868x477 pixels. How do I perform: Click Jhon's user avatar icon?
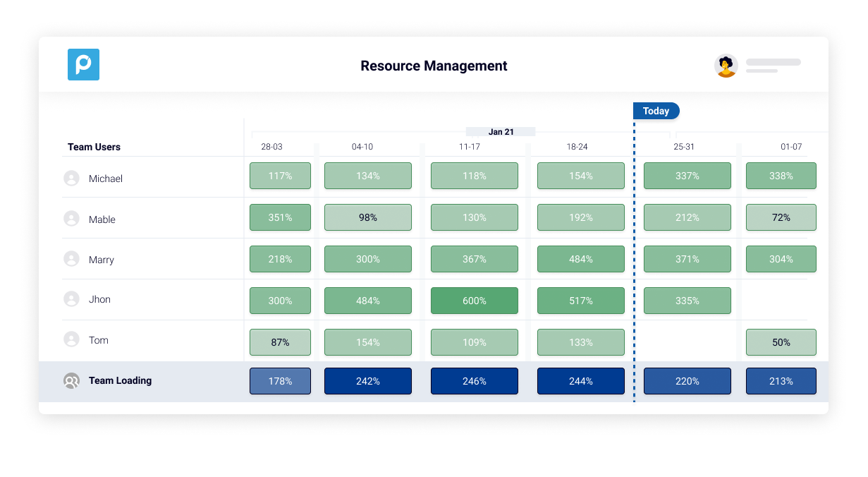click(x=71, y=299)
